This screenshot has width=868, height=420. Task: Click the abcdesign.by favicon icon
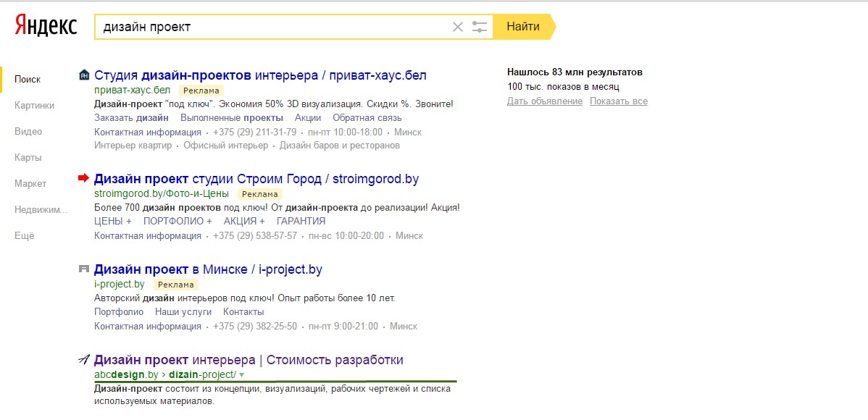(84, 360)
